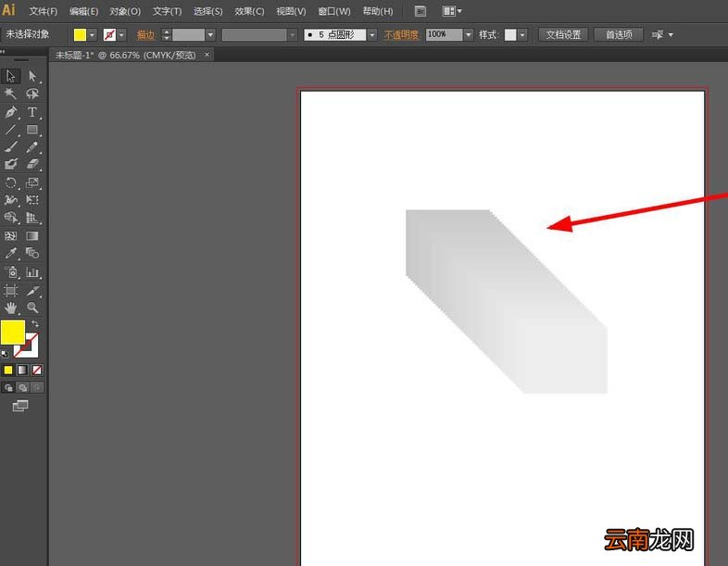The width and height of the screenshot is (728, 566).
Task: Click the 描边 stroke panel link
Action: click(x=145, y=35)
